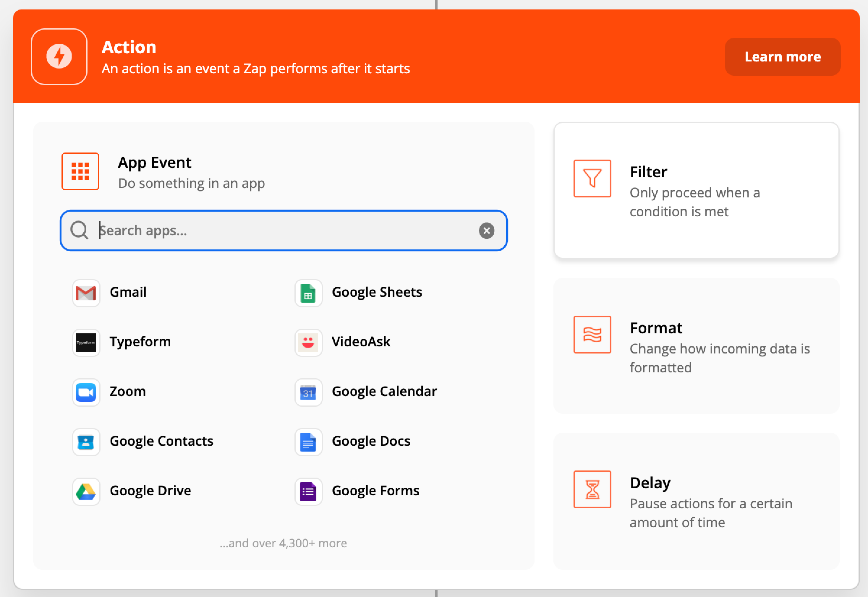Image resolution: width=868 pixels, height=597 pixels.
Task: Select the Typeform app icon
Action: [x=86, y=343]
